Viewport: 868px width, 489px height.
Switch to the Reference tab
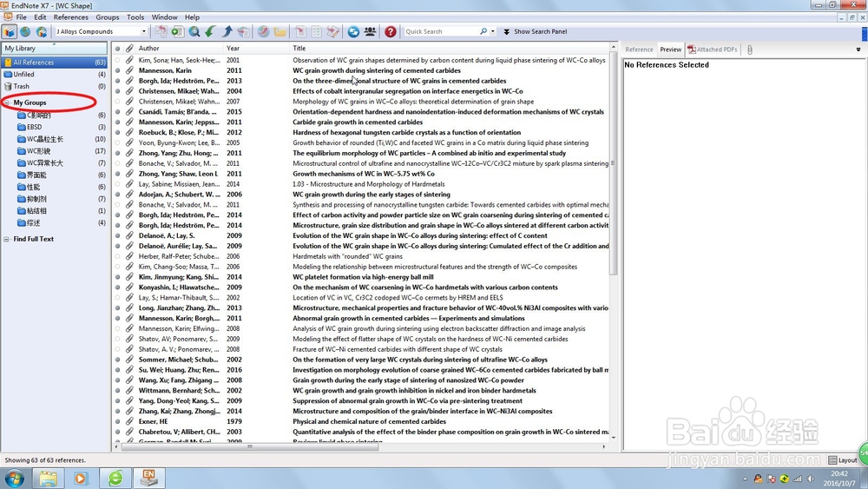640,50
